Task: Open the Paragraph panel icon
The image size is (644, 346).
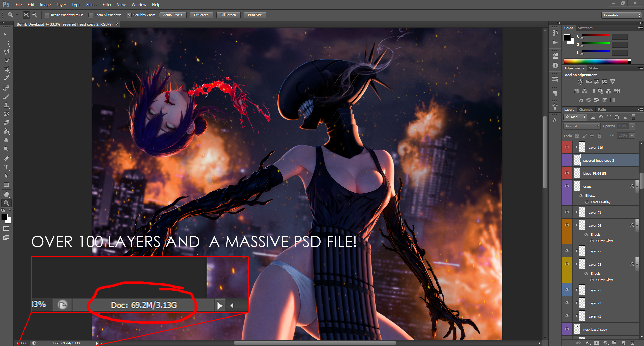Action: (555, 93)
